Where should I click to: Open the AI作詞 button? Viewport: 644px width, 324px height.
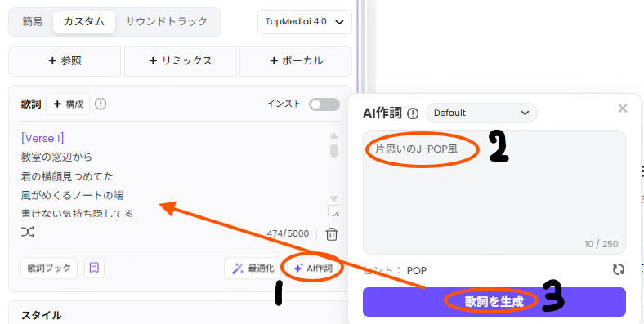(x=313, y=269)
